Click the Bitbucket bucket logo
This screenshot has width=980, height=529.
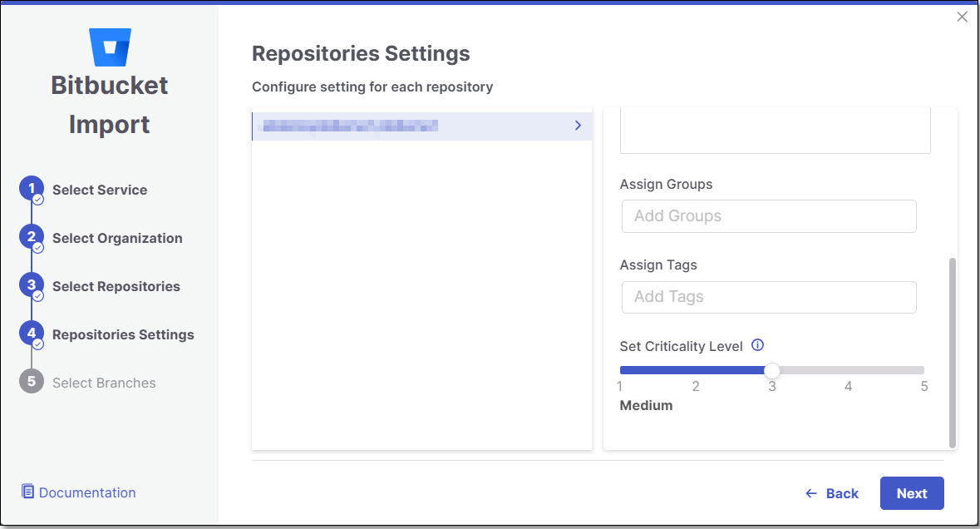click(x=110, y=47)
